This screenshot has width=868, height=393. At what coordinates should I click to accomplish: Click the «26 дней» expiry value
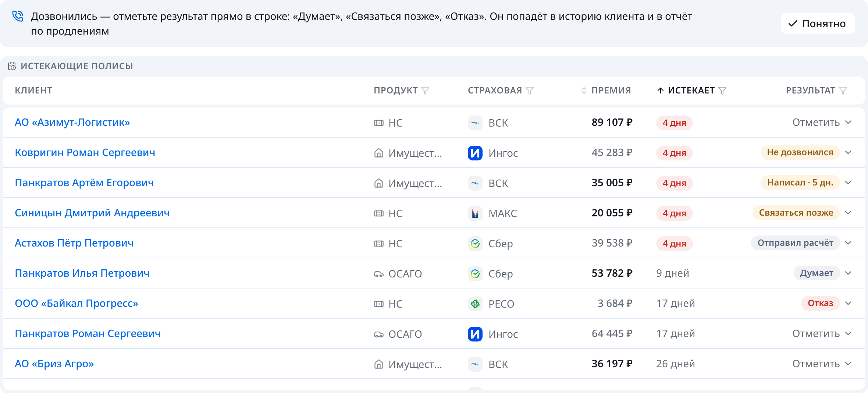[676, 364]
